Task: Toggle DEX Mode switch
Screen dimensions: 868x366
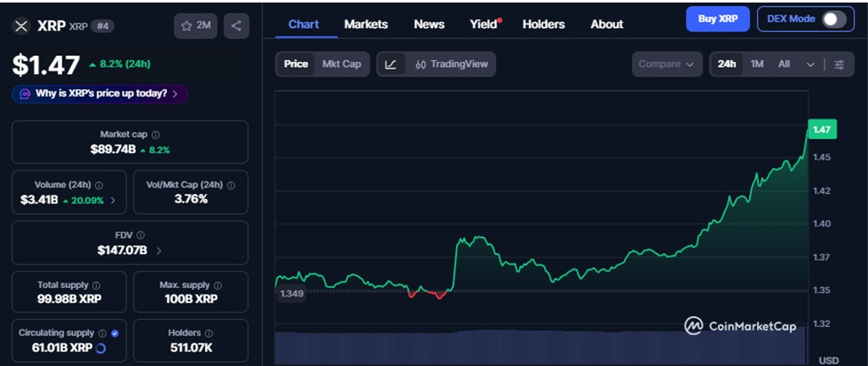Action: (834, 19)
